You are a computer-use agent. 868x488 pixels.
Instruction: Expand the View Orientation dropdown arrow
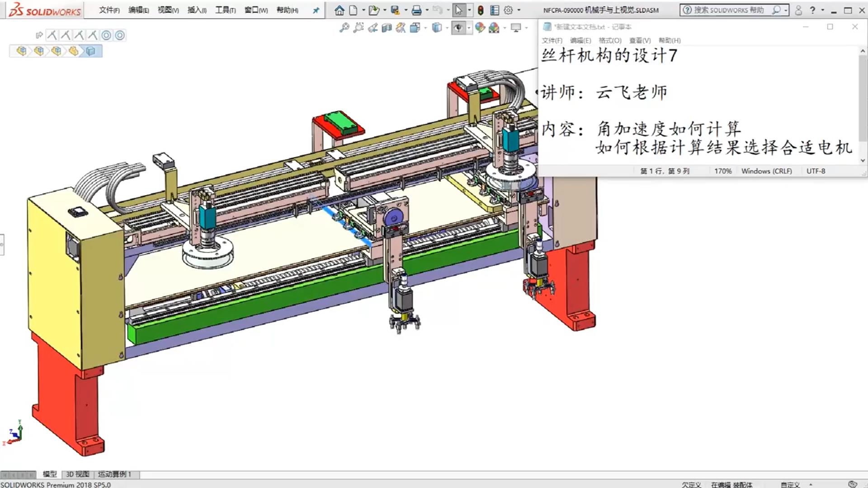click(x=425, y=28)
